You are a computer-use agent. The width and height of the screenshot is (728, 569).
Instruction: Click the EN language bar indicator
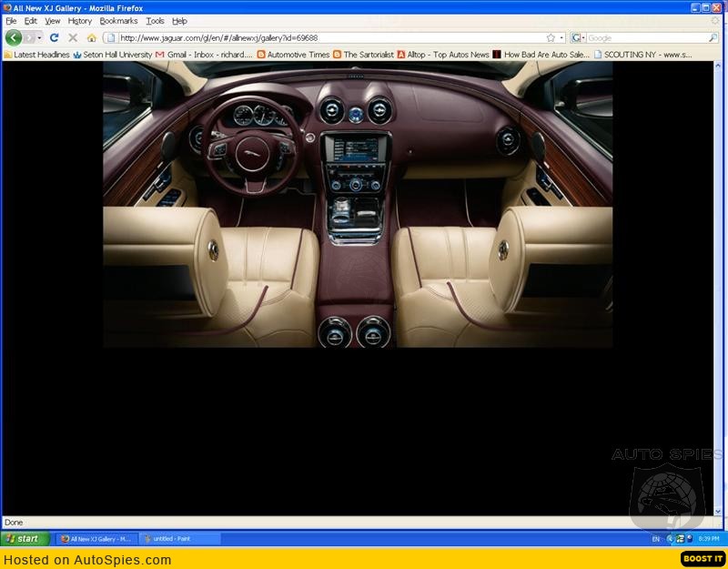coord(655,539)
